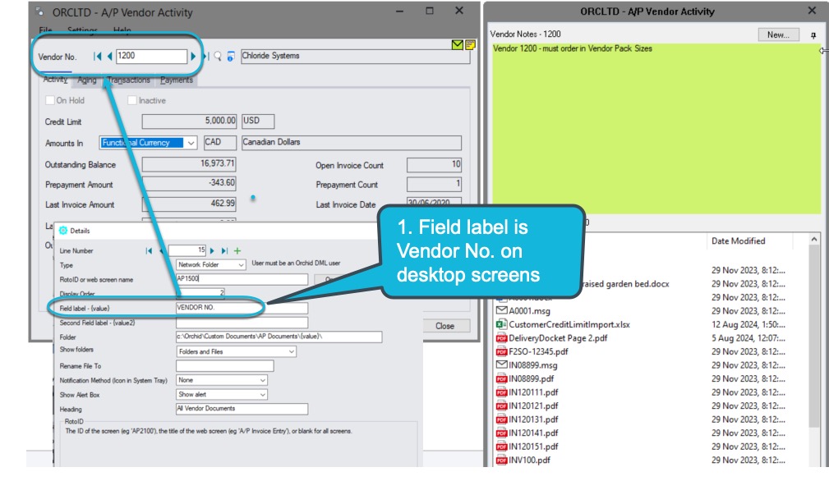The height and width of the screenshot is (504, 829).
Task: Open the vendor finder magnifier
Action: (218, 57)
